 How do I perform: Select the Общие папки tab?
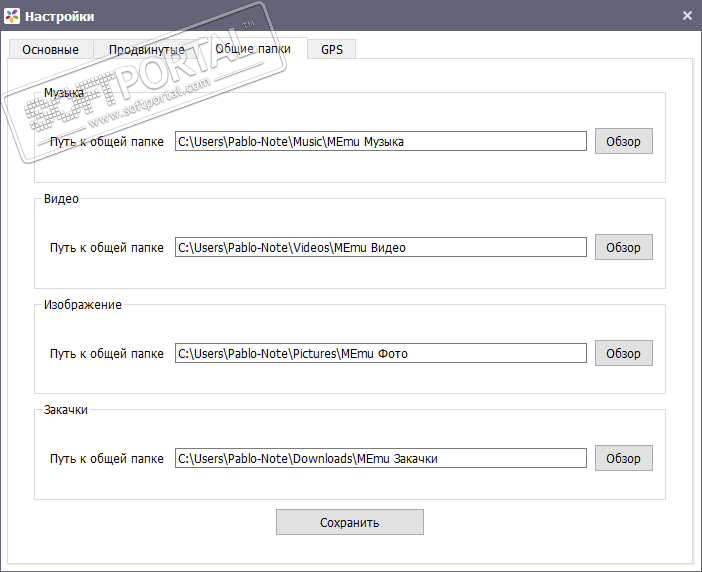pyautogui.click(x=253, y=49)
